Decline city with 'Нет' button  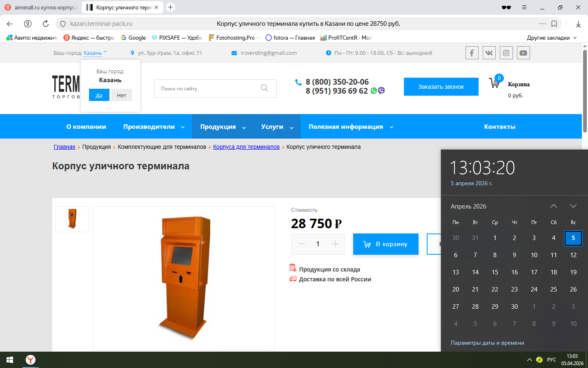pos(122,95)
